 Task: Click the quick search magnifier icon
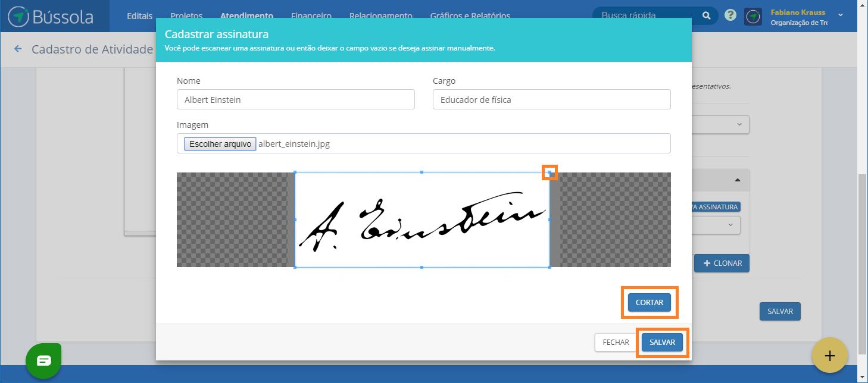coord(707,15)
